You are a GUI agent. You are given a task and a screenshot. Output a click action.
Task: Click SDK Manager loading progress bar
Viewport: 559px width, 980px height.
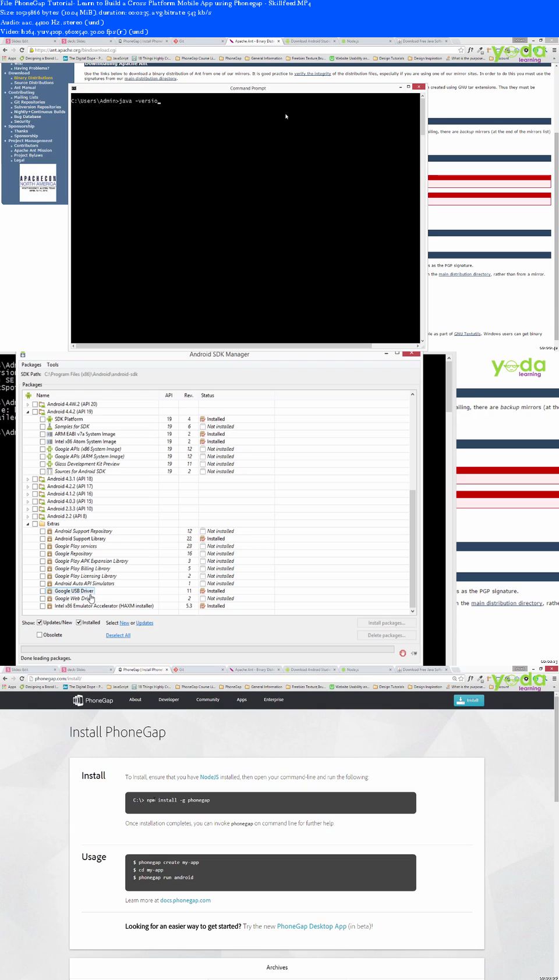tap(207, 649)
